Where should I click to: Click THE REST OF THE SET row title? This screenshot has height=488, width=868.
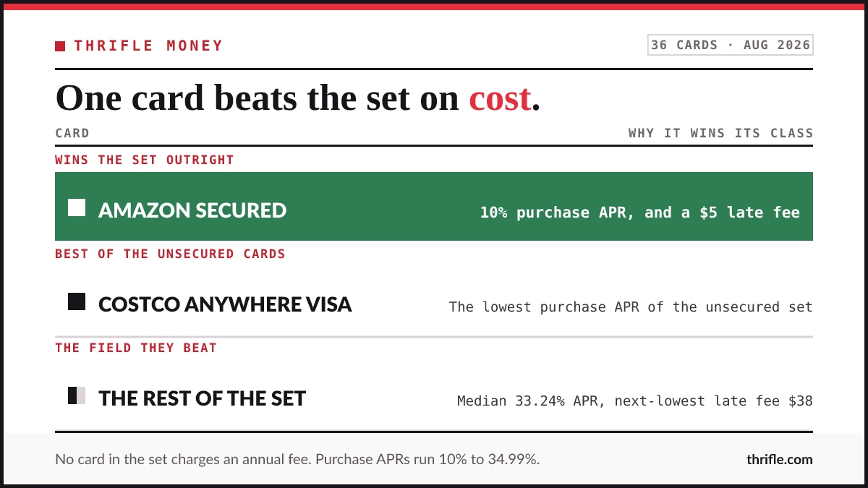(203, 398)
